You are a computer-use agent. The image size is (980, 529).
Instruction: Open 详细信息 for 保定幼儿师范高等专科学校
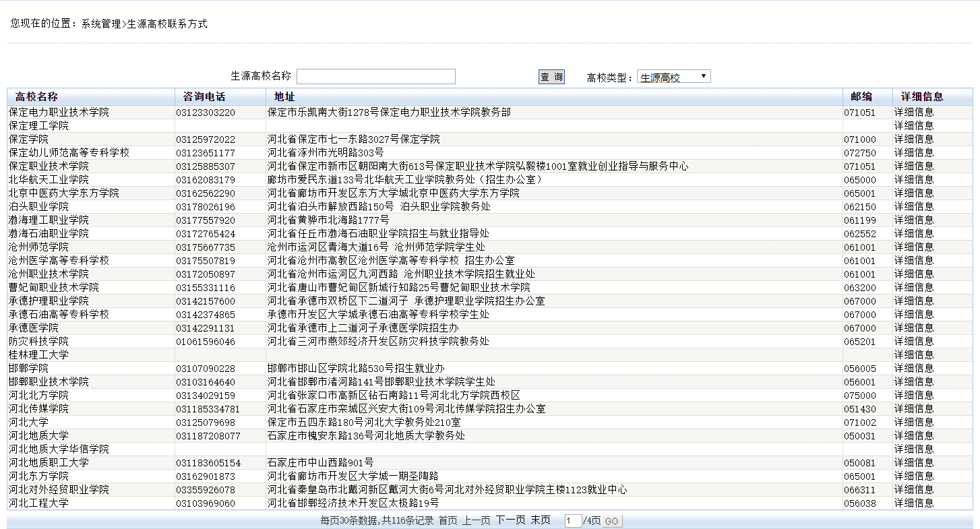pos(914,153)
